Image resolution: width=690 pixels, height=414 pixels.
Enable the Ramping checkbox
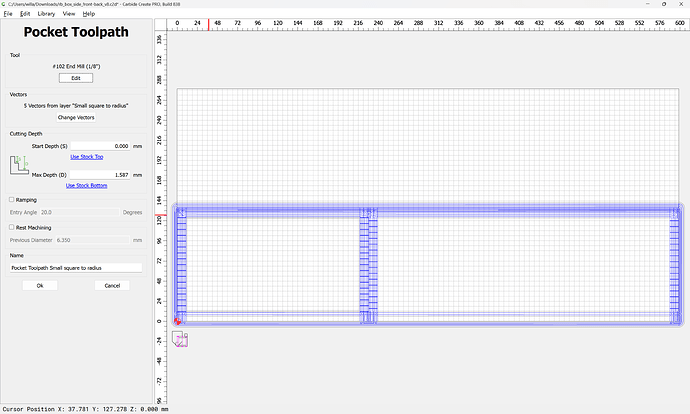coord(10,200)
